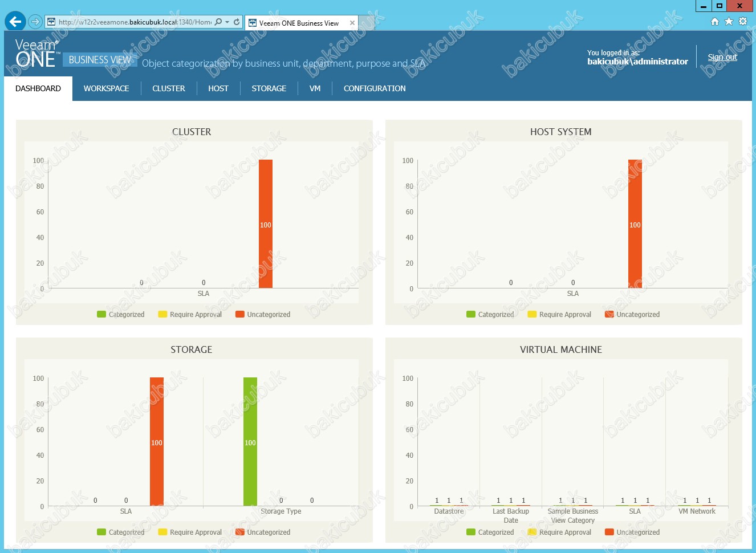Toggle Require Approval legend swatch in STORAGE chart
756x553 pixels.
click(x=162, y=532)
